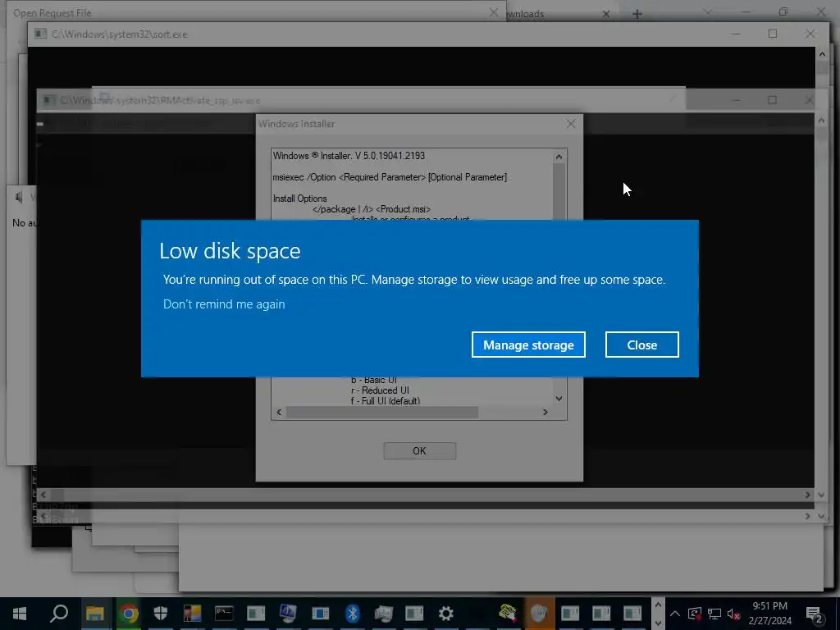Click the Bluetooth icon in the taskbar

[352, 614]
